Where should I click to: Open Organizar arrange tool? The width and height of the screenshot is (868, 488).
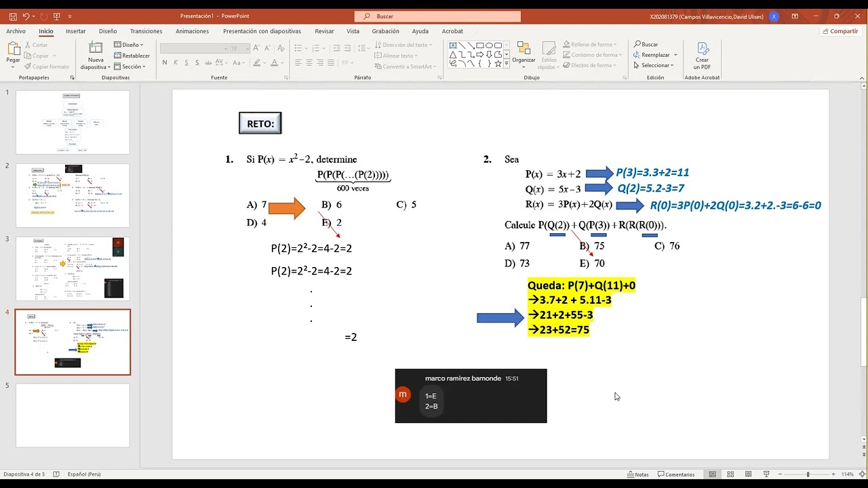click(x=524, y=54)
